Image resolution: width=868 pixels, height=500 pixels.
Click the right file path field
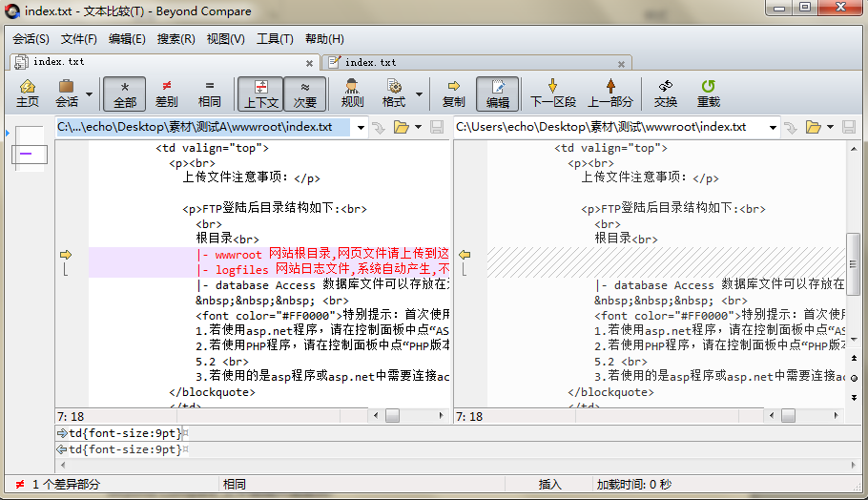(x=609, y=127)
